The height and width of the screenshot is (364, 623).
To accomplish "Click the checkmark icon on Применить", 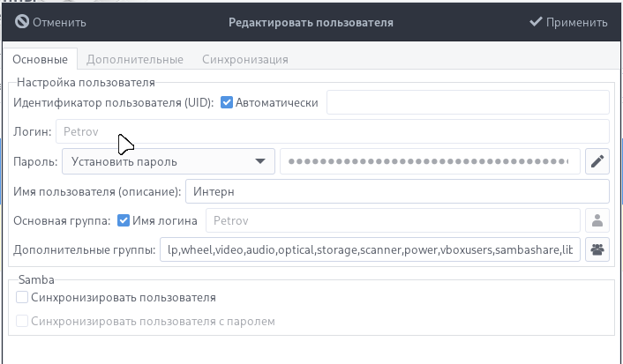I will coord(536,22).
